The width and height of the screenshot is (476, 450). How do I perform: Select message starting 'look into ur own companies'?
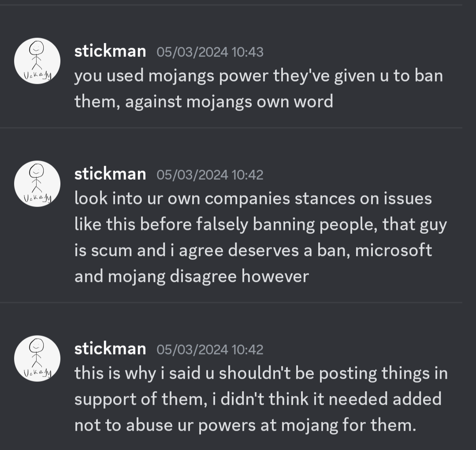[x=261, y=237]
